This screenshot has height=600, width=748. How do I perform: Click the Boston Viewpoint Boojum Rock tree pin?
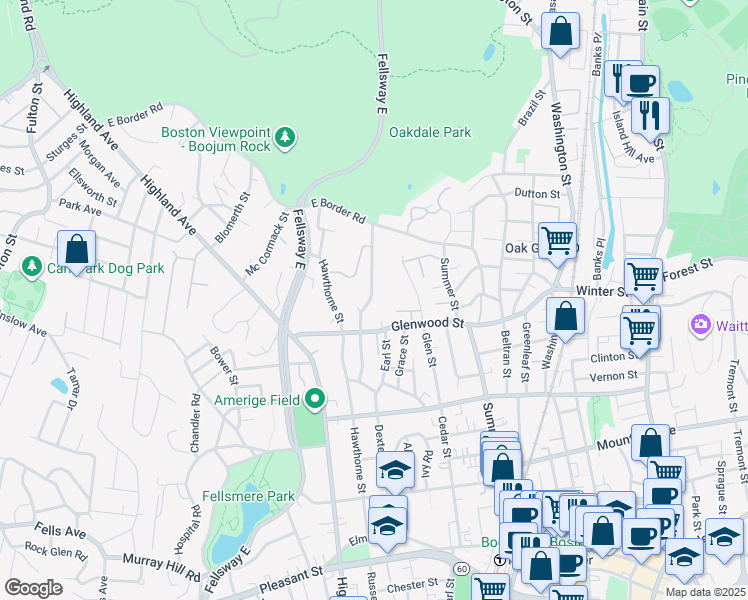pyautogui.click(x=285, y=138)
